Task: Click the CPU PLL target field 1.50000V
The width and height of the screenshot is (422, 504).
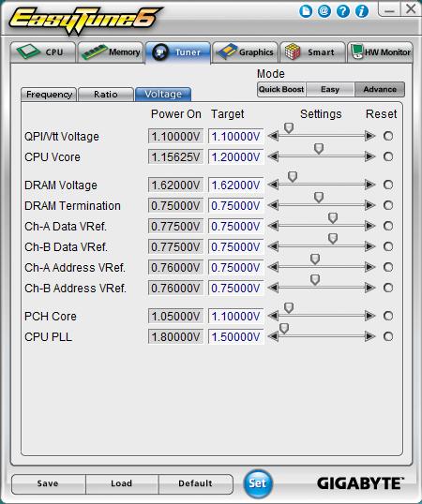Action: [235, 336]
